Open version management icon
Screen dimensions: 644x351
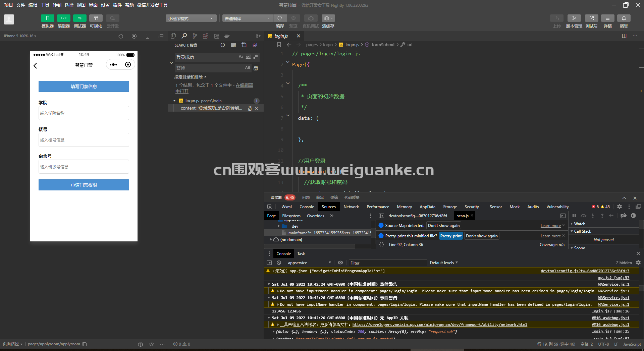click(574, 18)
